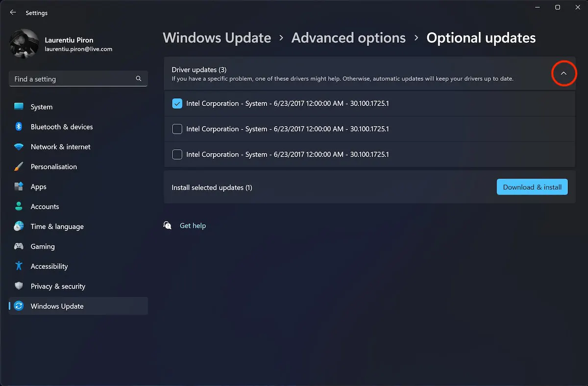Maximize the Settings window
This screenshot has height=386, width=588.
click(558, 7)
